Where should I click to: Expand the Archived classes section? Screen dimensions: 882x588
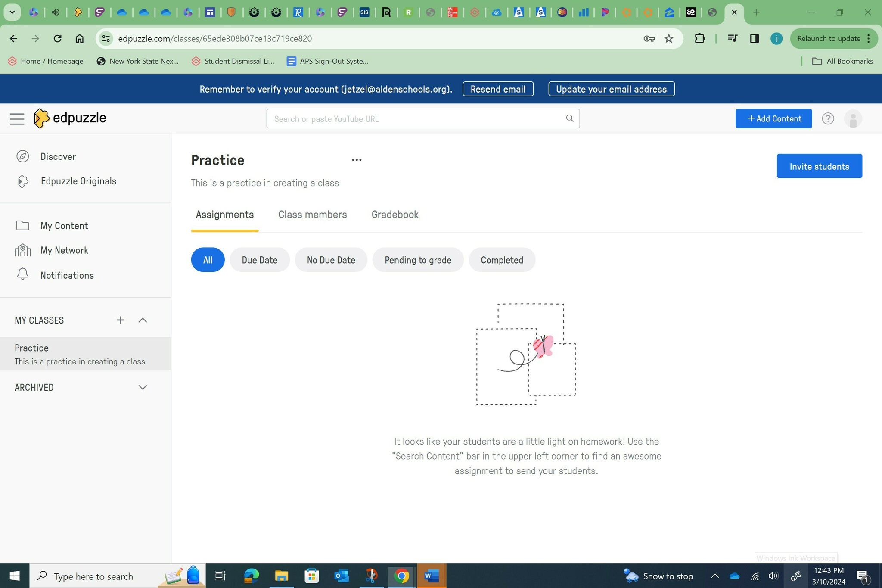click(143, 387)
